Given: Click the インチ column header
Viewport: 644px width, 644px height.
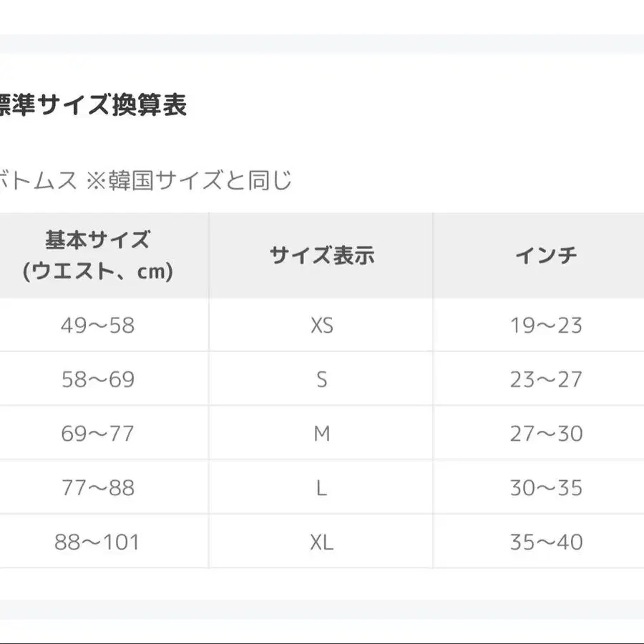Looking at the screenshot, I should 546,255.
